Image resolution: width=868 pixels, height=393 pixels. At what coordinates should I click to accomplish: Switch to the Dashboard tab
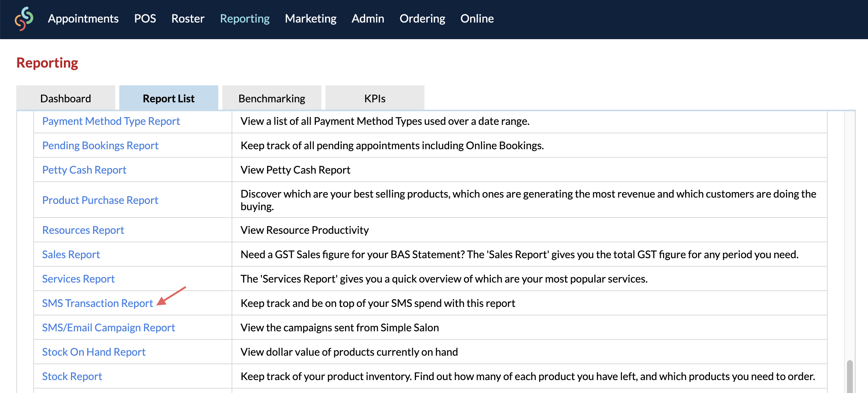coord(66,98)
